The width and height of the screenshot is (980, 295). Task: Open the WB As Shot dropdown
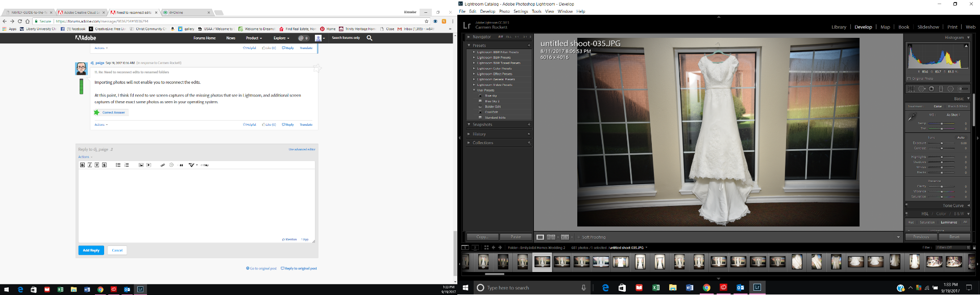(953, 115)
